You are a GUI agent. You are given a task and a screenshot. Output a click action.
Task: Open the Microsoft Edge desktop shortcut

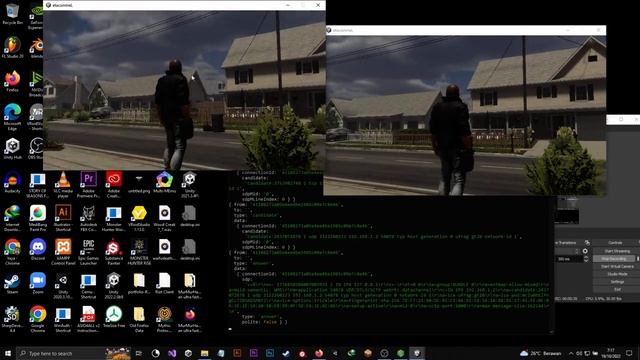pos(12,117)
